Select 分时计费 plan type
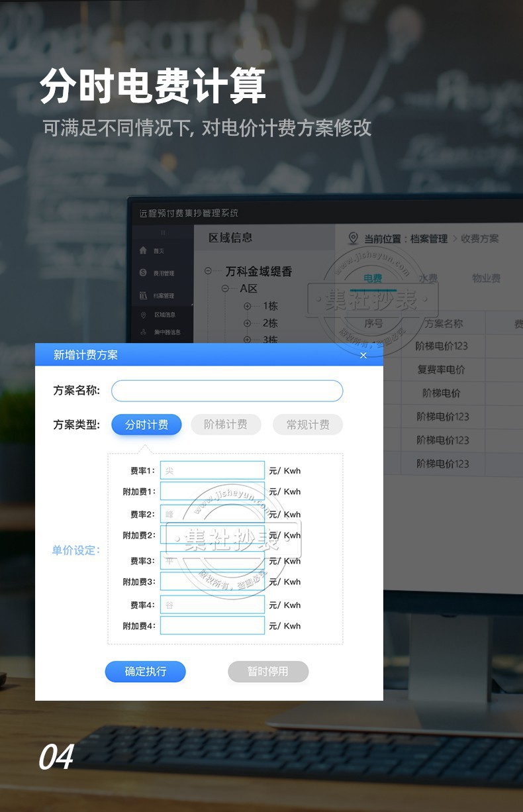This screenshot has height=812, width=523. tap(146, 425)
